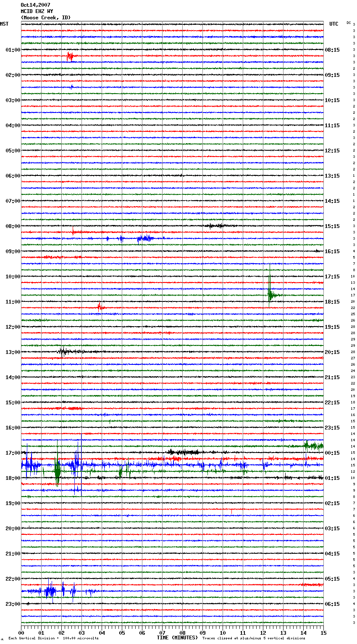Click the 05:15 UTC time label
This screenshot has width=357, height=644.
[332, 579]
